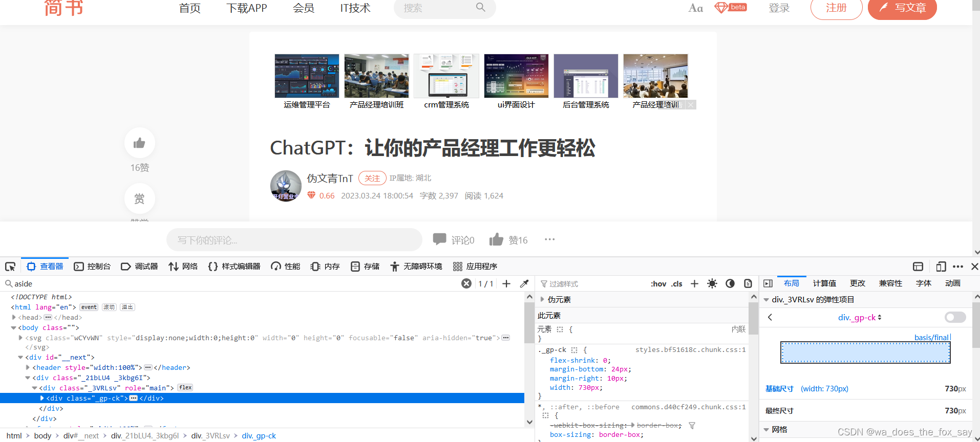The image size is (980, 442).
Task: Click the 滚动 scroll badge on html element
Action: [x=109, y=307]
